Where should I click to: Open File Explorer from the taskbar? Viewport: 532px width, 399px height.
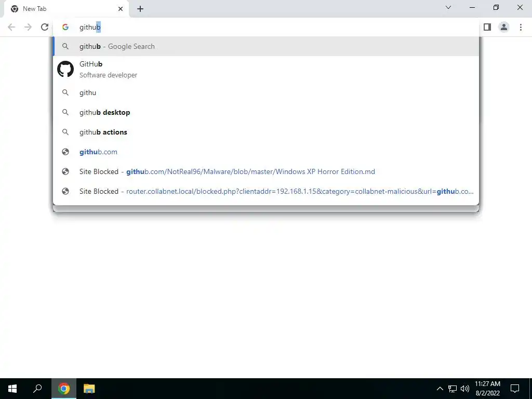(x=89, y=389)
